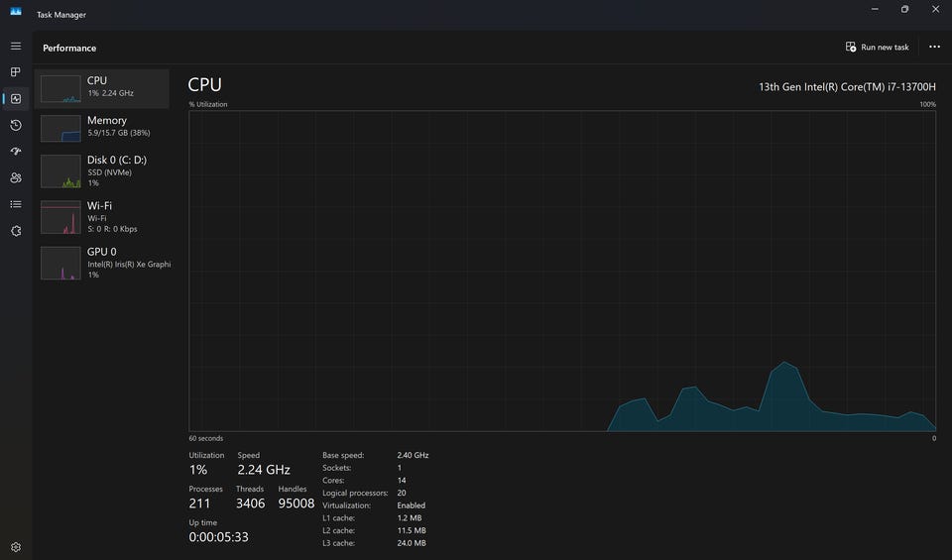
Task: Click Run new task button
Action: pos(878,47)
